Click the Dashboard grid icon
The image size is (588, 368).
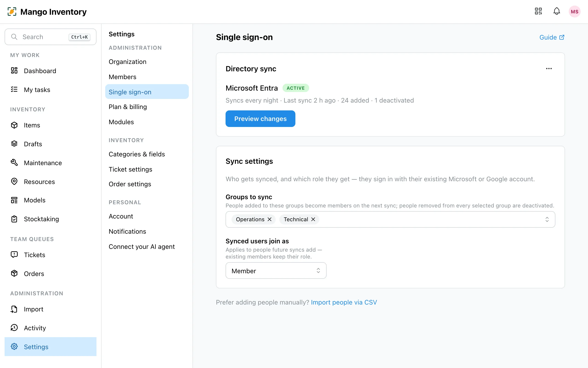pos(14,71)
